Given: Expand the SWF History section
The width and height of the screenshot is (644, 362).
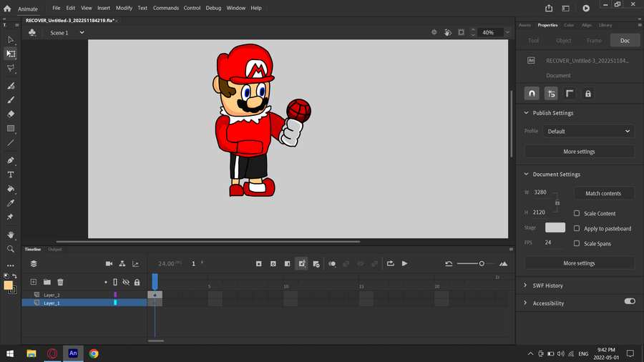Looking at the screenshot, I should click(x=525, y=285).
